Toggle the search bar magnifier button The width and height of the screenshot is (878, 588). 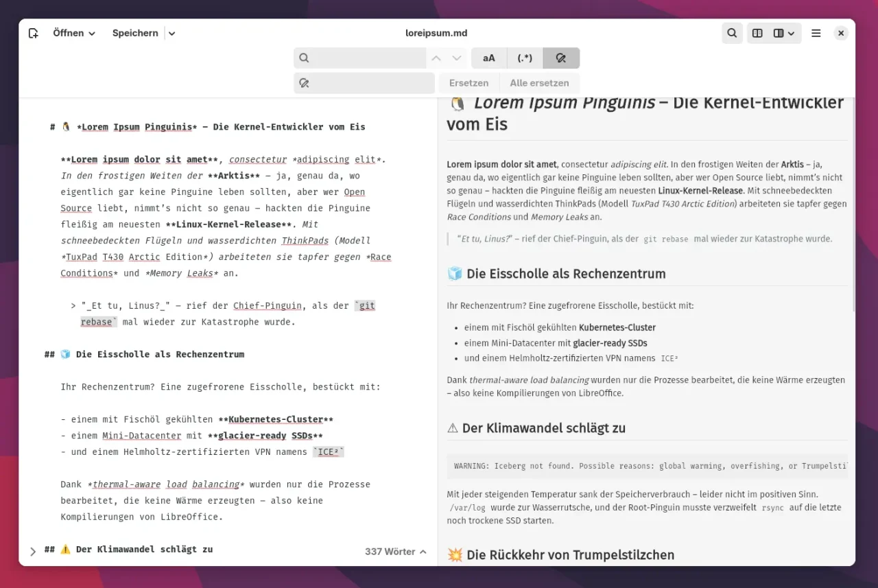coord(732,33)
